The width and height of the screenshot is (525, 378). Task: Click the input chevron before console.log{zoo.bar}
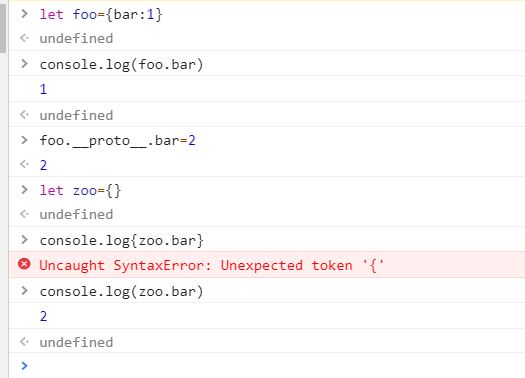[x=24, y=240]
